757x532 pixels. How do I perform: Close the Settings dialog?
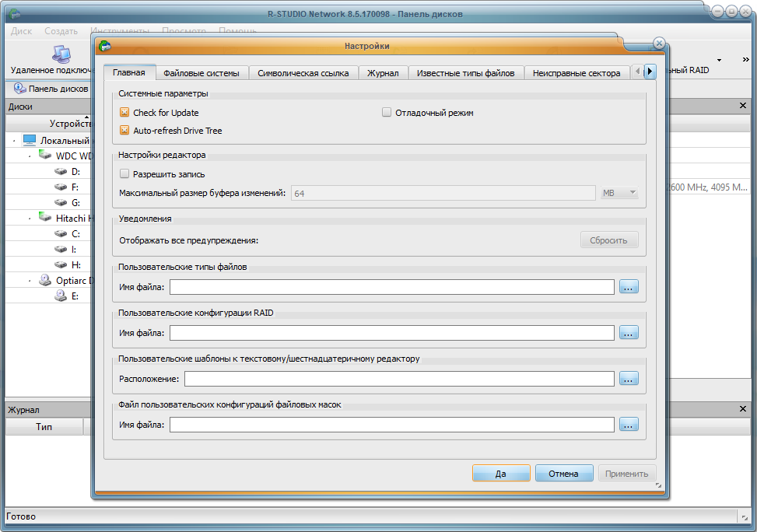(x=659, y=43)
